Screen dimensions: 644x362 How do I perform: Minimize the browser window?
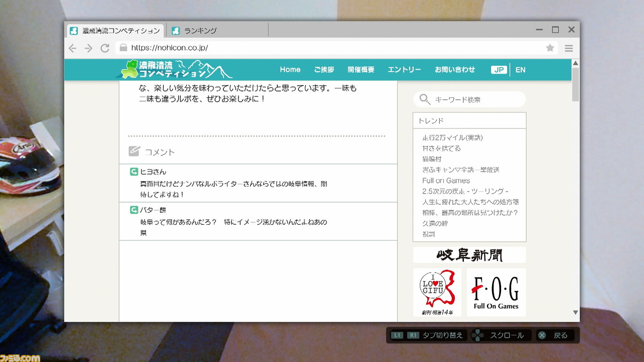click(539, 30)
